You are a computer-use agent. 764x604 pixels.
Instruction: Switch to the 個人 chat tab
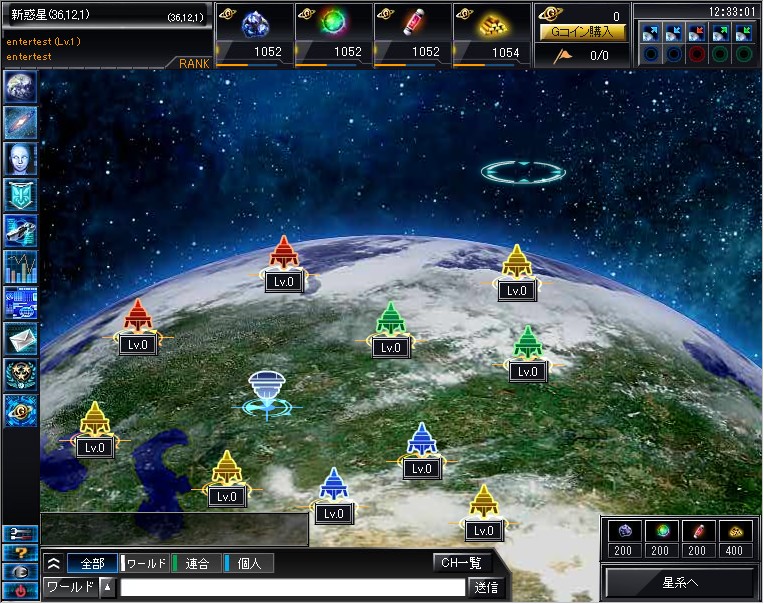click(248, 564)
